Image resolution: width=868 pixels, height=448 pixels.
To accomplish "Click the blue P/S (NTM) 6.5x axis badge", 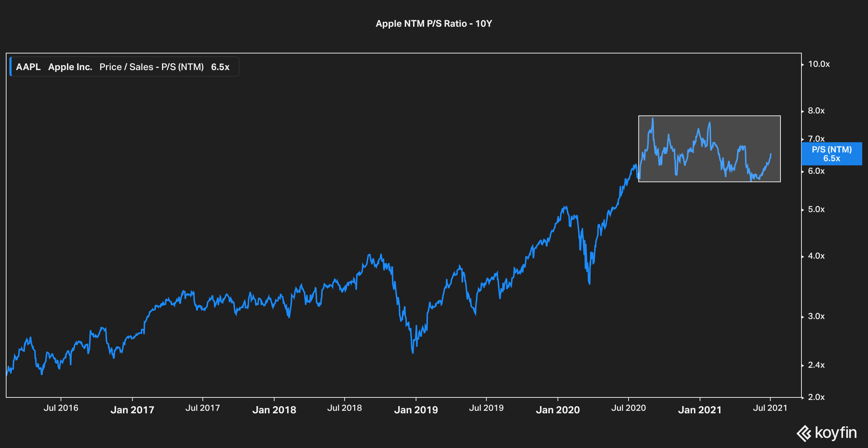I will click(832, 154).
